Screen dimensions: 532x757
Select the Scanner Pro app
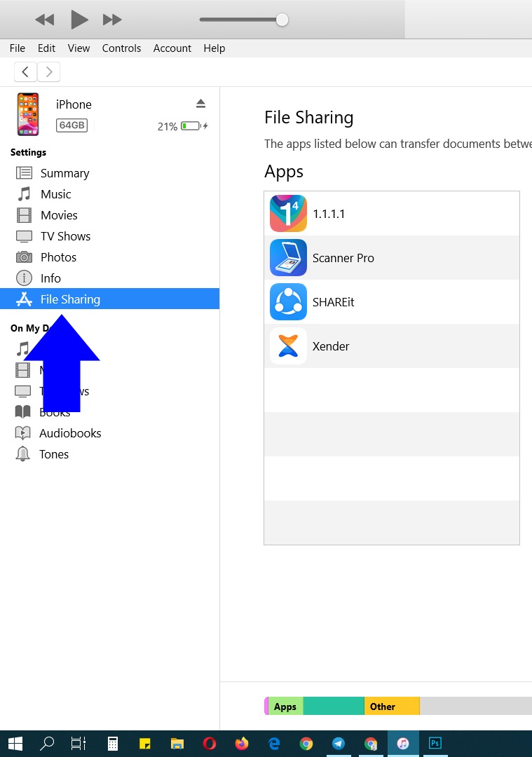(392, 258)
